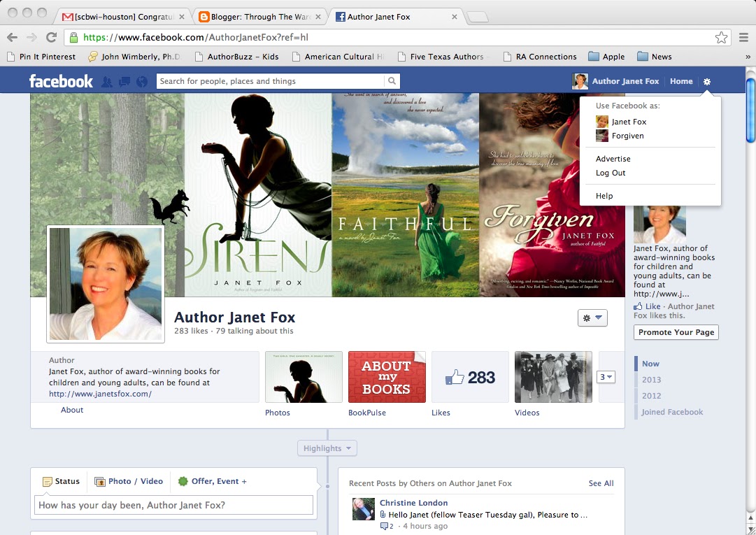Select the Author Janet Fox browser tab

[397, 17]
